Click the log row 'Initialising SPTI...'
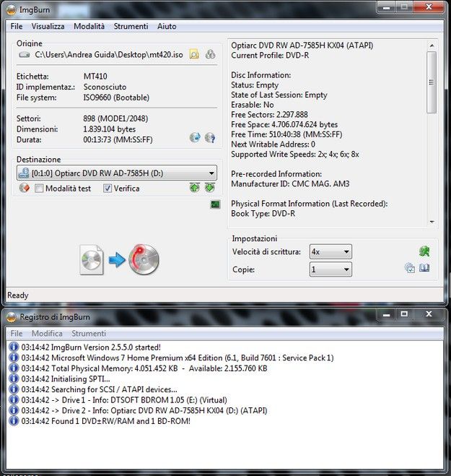Image resolution: width=451 pixels, height=476 pixels. pos(65,379)
